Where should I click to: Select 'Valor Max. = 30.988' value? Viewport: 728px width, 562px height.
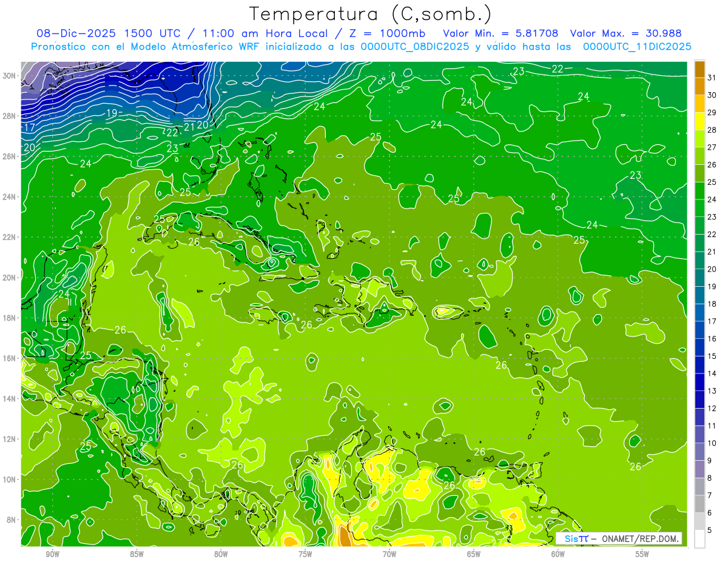click(626, 33)
